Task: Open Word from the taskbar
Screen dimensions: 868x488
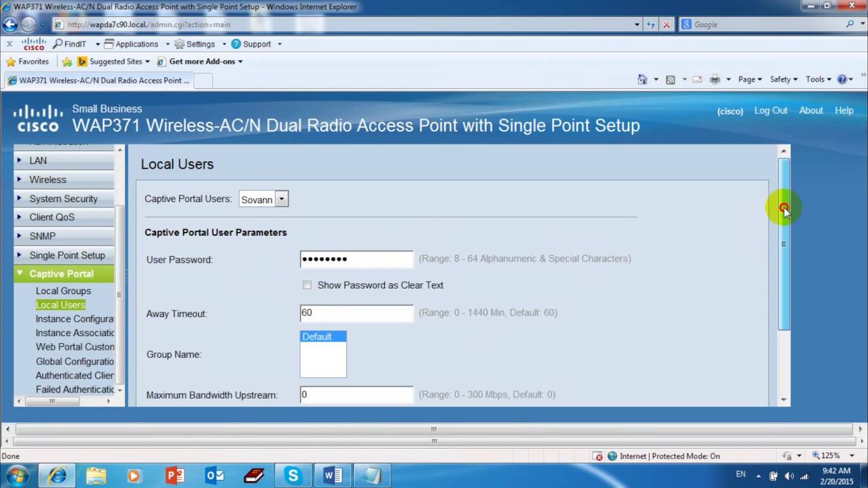Action: click(x=332, y=476)
